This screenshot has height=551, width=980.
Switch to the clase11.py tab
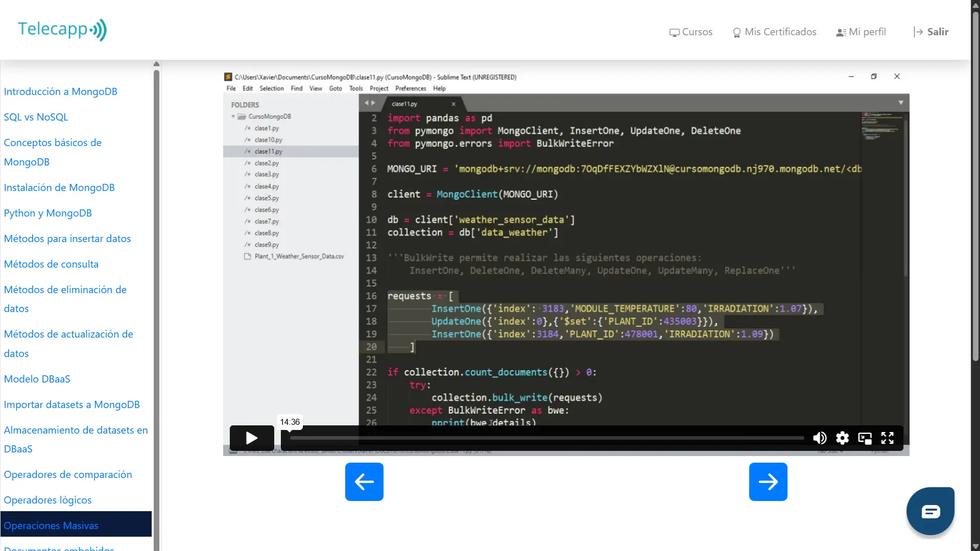click(403, 103)
